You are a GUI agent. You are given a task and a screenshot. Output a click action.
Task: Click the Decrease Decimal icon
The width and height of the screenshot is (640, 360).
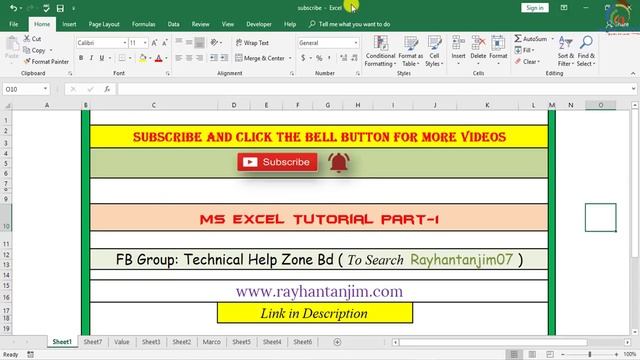pos(354,58)
